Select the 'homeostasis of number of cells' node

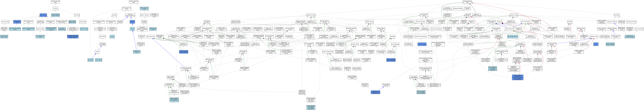pos(442,22)
